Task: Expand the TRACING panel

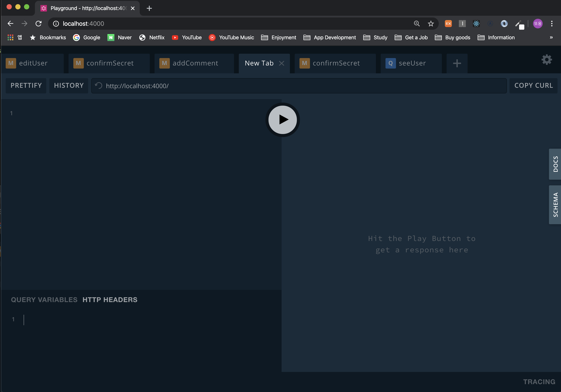Action: pyautogui.click(x=539, y=382)
